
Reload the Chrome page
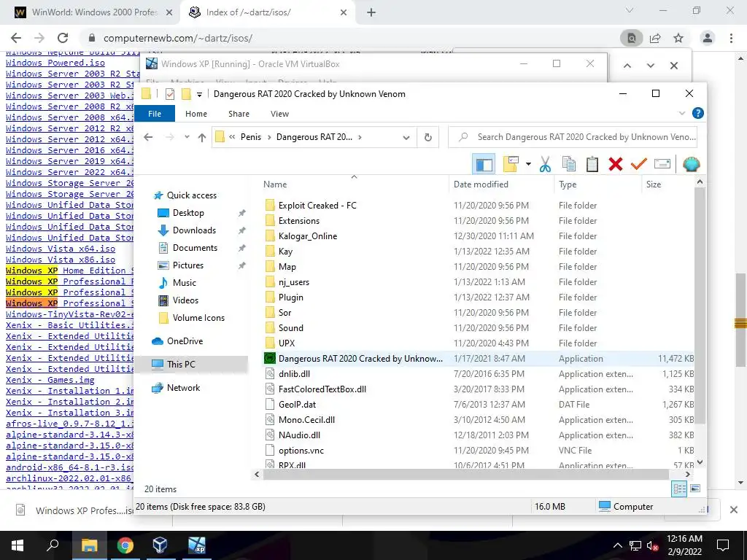[63, 38]
